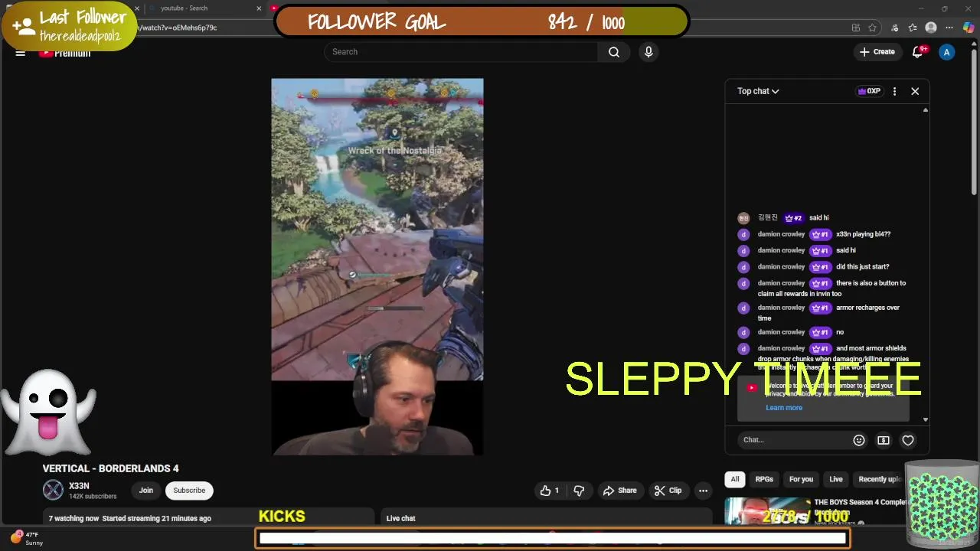Click the 'Live chat' section heading

click(400, 519)
